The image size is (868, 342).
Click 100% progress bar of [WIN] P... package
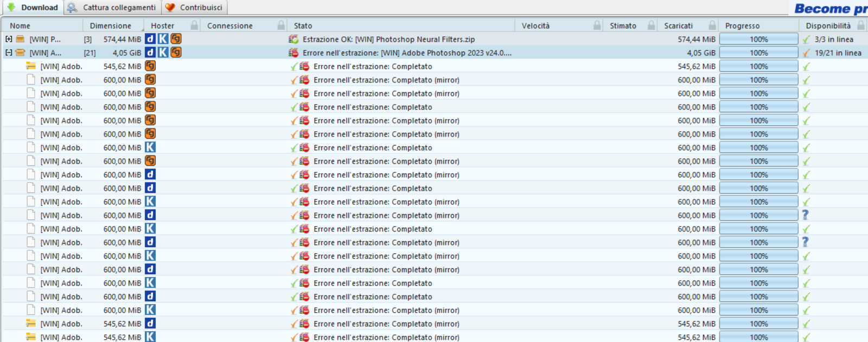pos(758,39)
